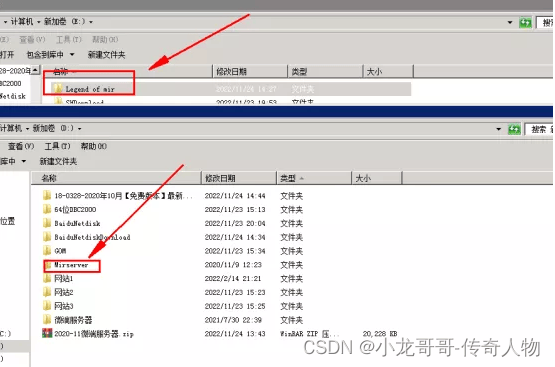Open the 帮助(H) menu in lower window
Screen dimensions: 555x367
tap(93, 146)
